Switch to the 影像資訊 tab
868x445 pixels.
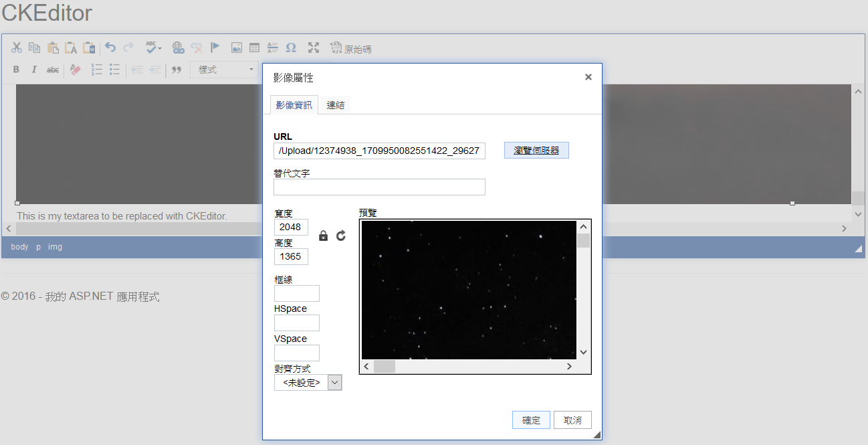point(294,105)
